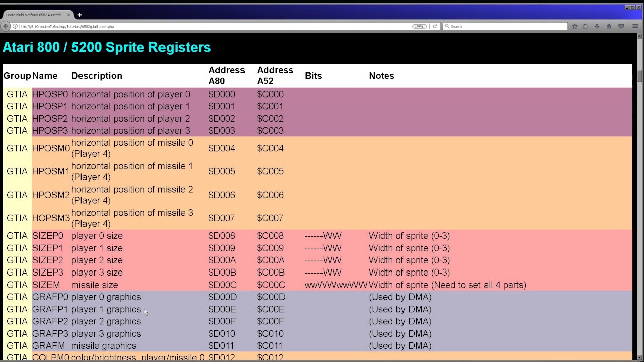Go back with the browser Back arrow
This screenshot has width=644, height=362.
tap(6, 26)
